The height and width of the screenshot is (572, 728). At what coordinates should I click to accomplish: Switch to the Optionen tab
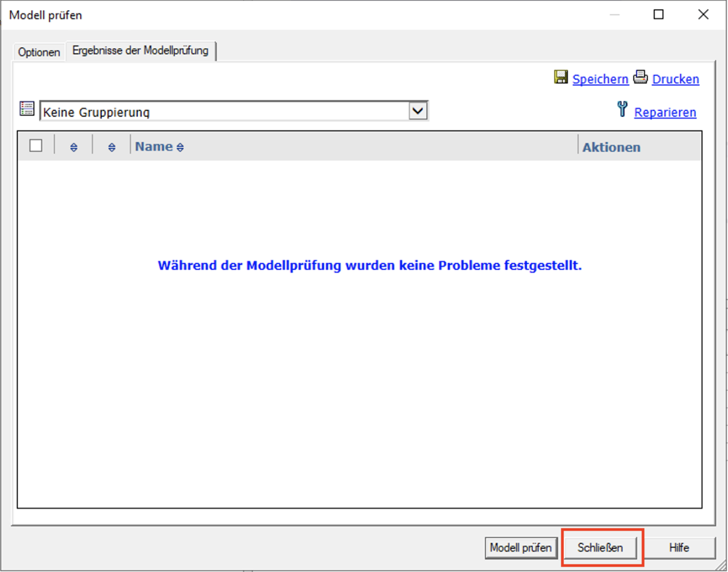(x=39, y=52)
